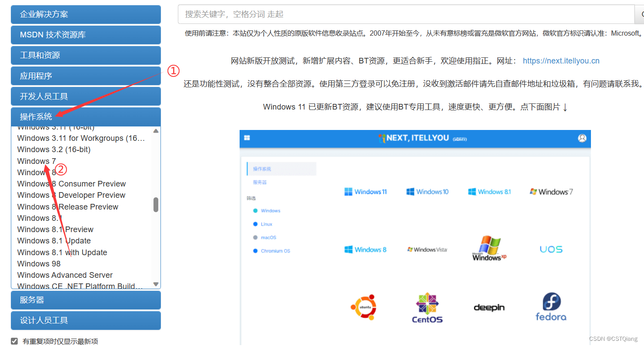The height and width of the screenshot is (346, 644).
Task: Click the Windows 8.1 logo in preview image
Action: (489, 192)
